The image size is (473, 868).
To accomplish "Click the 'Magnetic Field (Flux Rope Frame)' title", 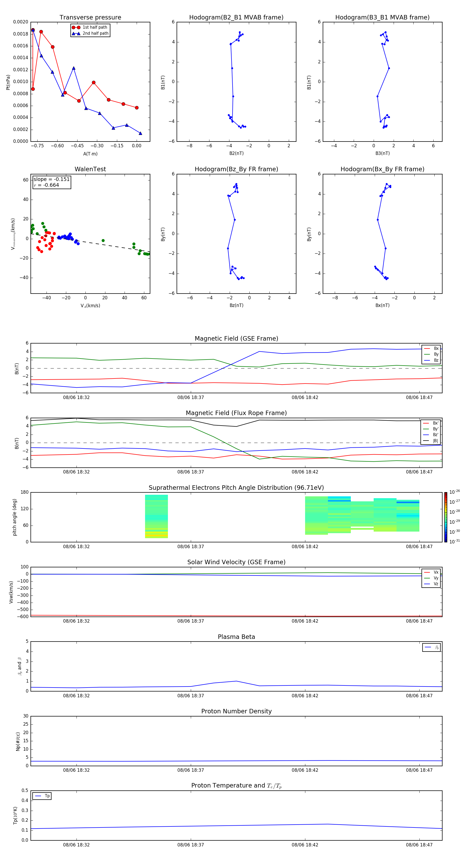I will click(x=236, y=413).
